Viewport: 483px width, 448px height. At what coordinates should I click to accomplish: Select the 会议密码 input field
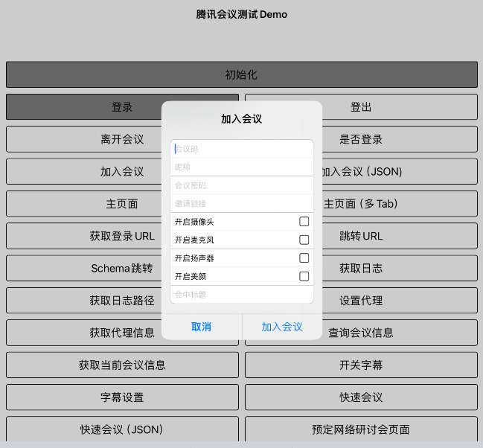point(242,185)
